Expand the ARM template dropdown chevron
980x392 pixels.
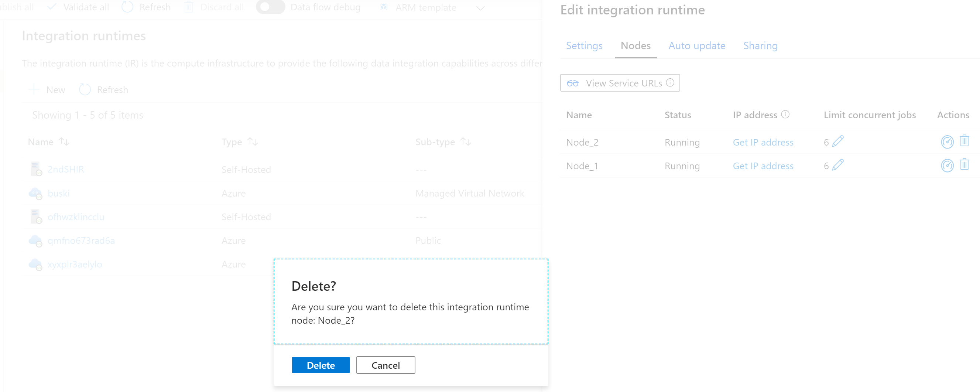coord(480,8)
